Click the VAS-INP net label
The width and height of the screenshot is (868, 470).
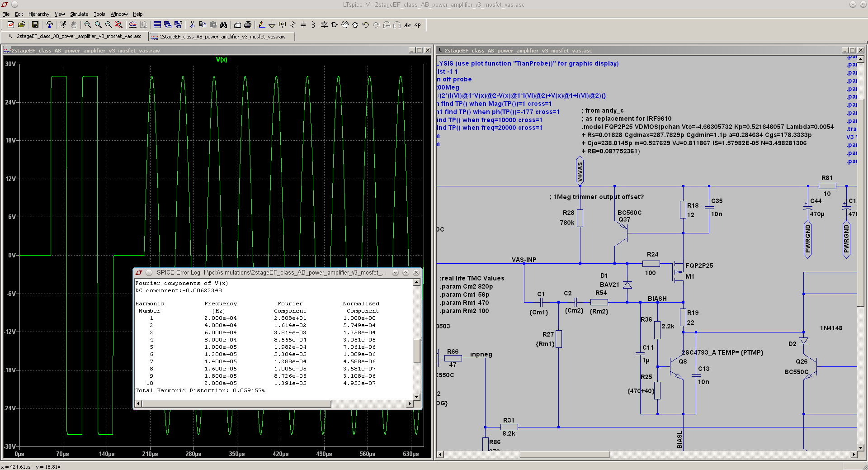coord(524,260)
